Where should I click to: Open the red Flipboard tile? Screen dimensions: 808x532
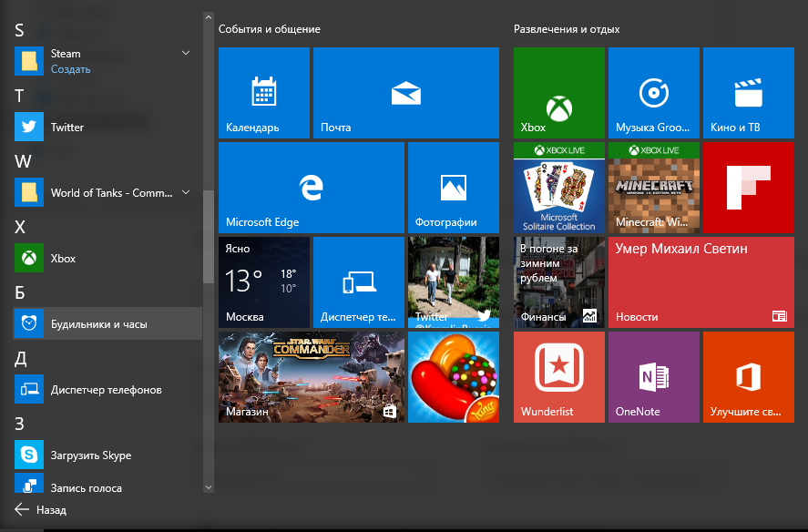click(749, 188)
